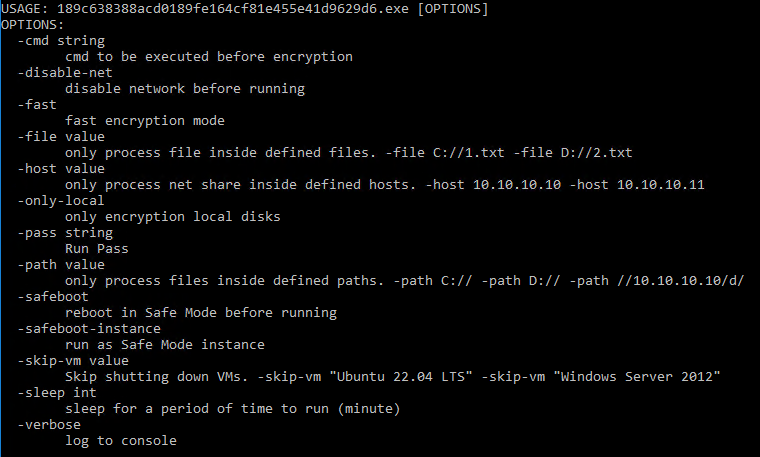Select the -fast option flag
760x457 pixels.
click(x=37, y=105)
